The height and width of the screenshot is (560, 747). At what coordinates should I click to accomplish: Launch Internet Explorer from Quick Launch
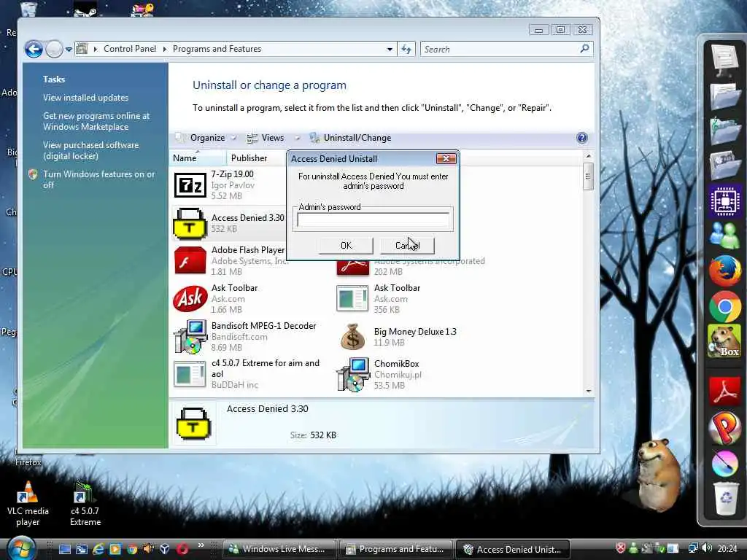click(98, 549)
